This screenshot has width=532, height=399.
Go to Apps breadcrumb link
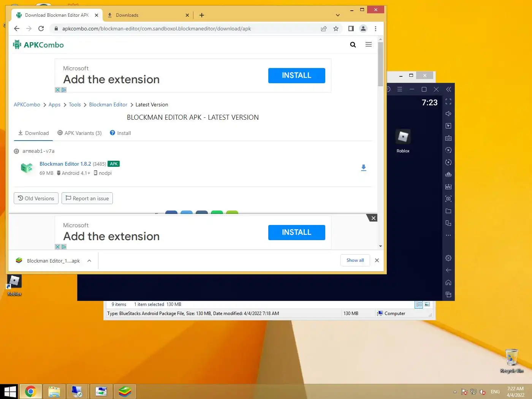54,104
